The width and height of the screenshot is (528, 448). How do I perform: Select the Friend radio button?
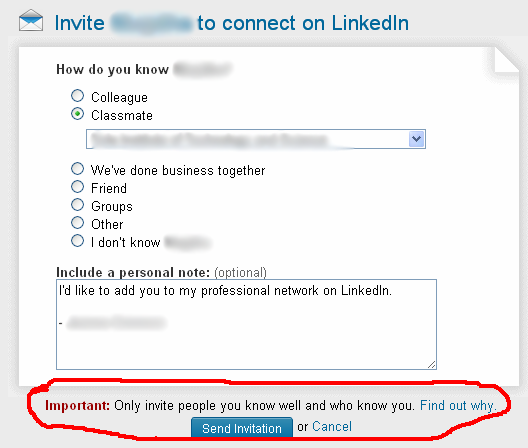click(77, 187)
